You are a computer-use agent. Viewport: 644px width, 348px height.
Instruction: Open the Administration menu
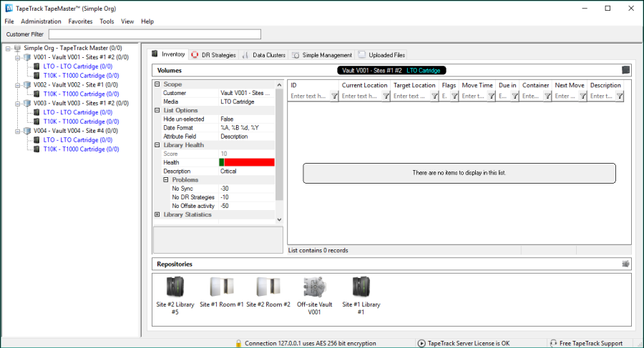coord(41,21)
